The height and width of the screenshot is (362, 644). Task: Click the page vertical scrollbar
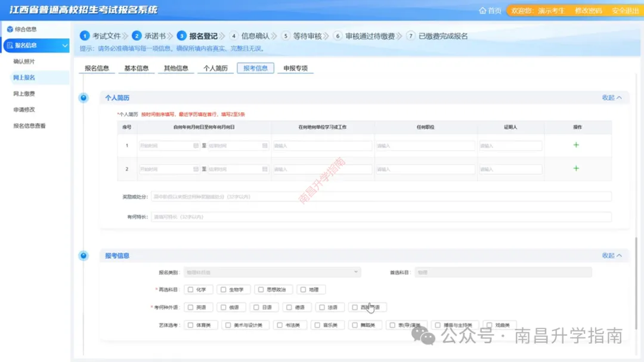(x=637, y=283)
